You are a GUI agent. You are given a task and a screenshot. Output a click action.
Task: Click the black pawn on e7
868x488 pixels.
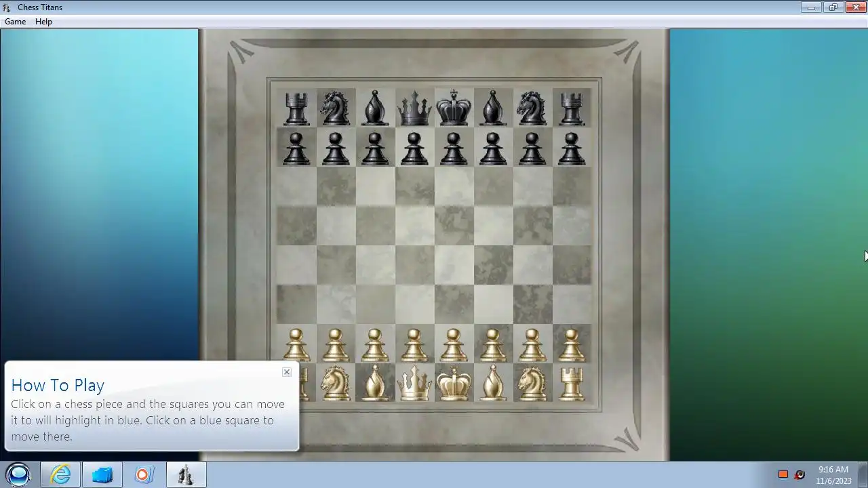[x=454, y=148]
